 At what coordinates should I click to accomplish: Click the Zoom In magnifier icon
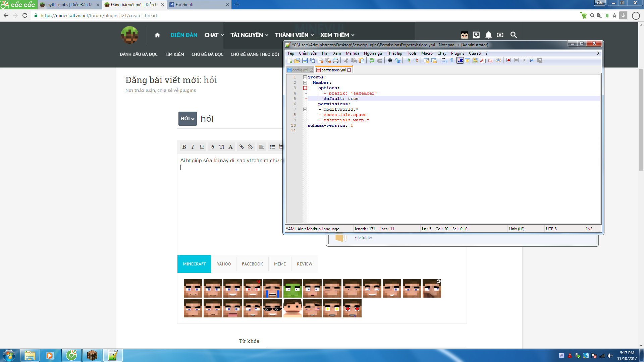408,61
